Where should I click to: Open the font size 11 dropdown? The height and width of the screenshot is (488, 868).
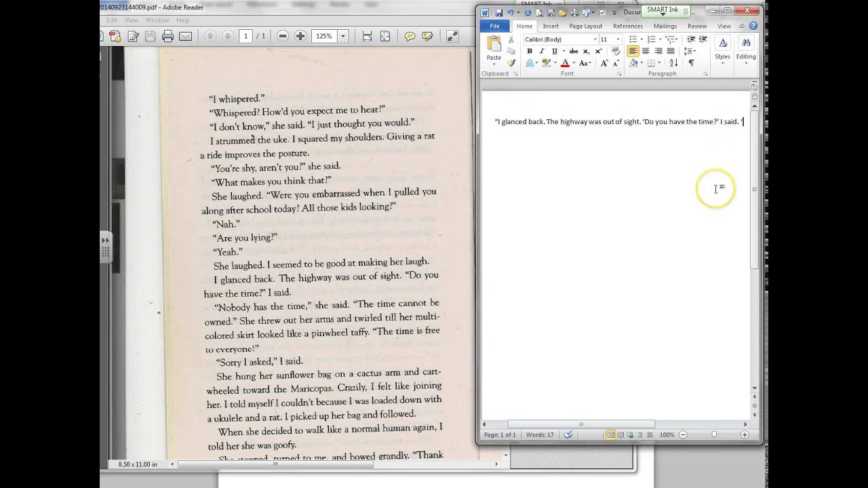618,39
